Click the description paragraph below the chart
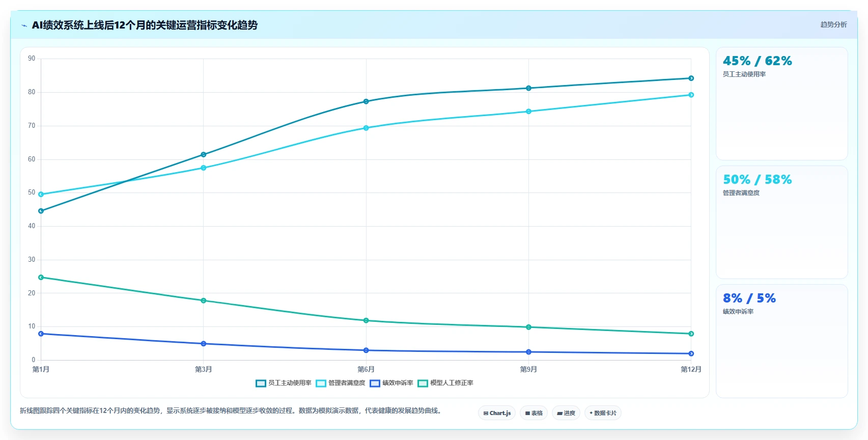The height and width of the screenshot is (440, 868). pos(231,410)
